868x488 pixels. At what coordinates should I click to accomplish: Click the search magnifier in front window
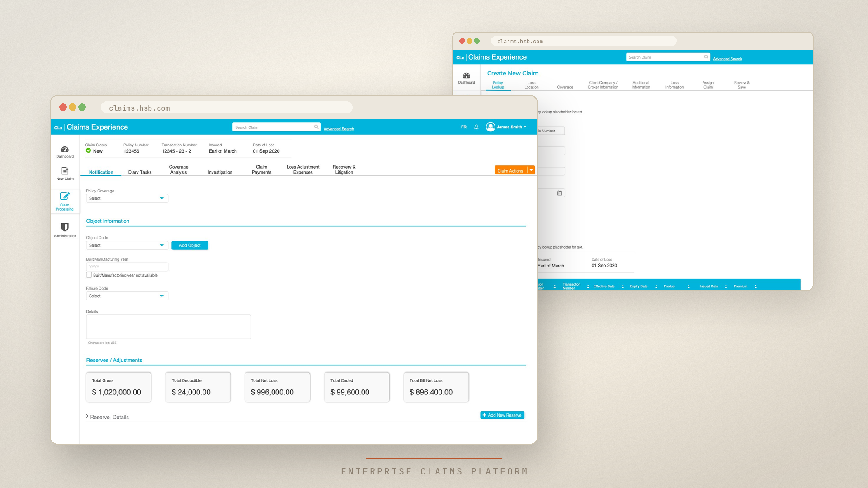[316, 127]
